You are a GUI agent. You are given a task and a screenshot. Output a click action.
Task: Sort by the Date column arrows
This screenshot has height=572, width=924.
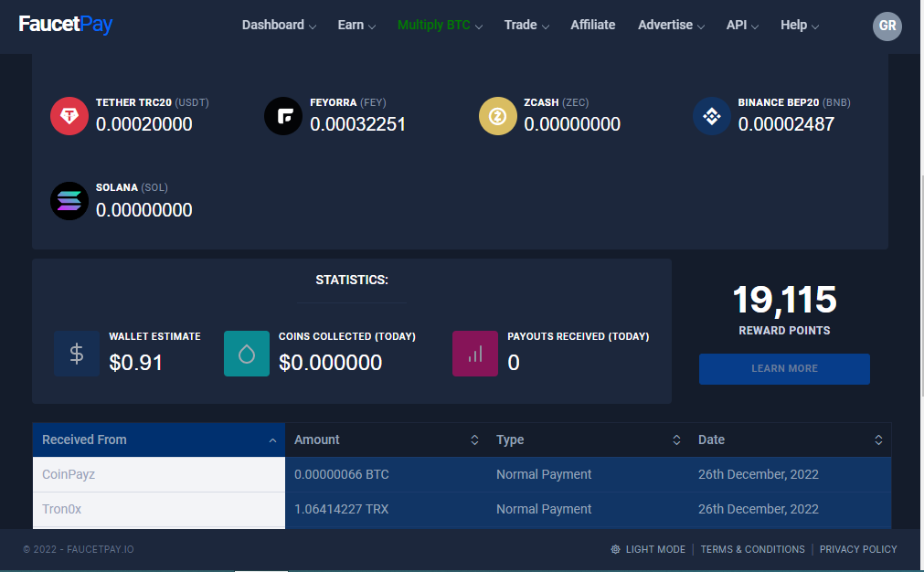tap(878, 440)
